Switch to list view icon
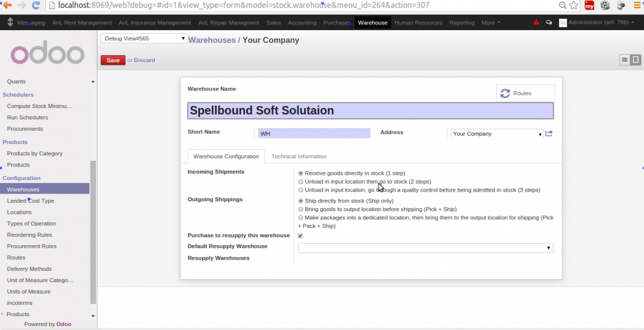 (x=625, y=60)
